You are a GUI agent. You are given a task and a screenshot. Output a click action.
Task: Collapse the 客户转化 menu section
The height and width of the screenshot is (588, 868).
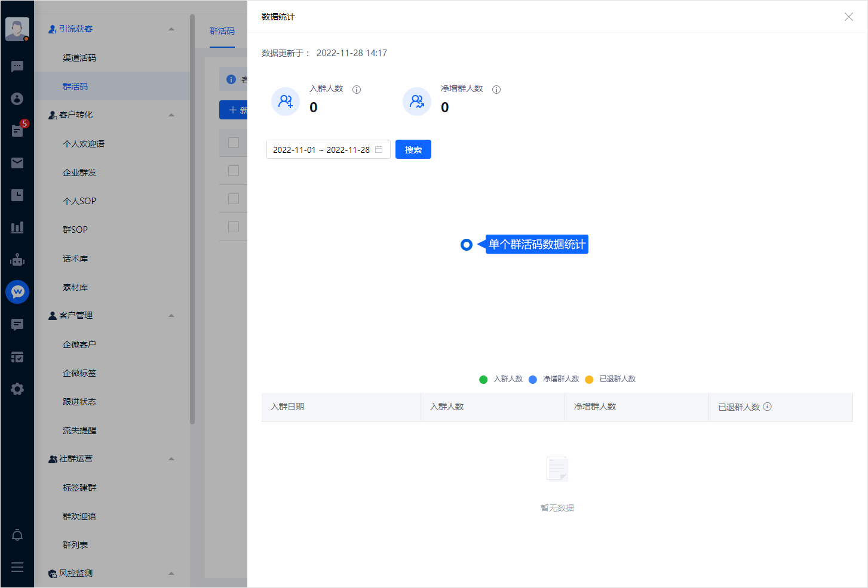[171, 115]
